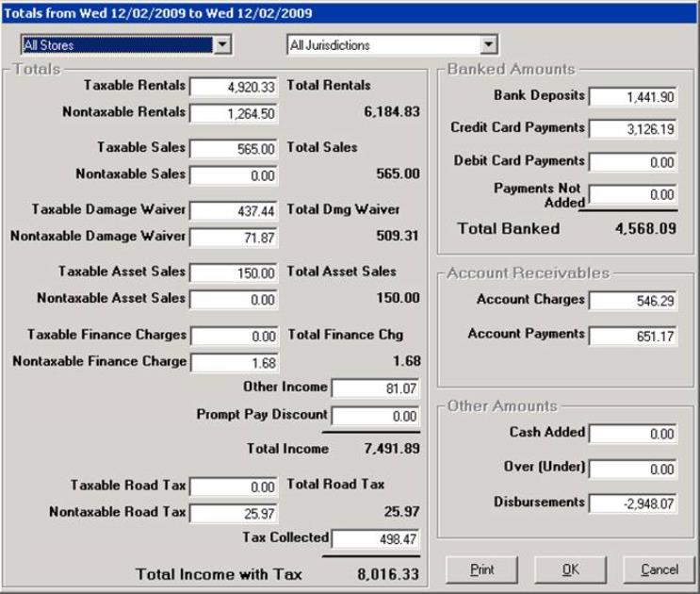Focus the Credit Card Payments field
The width and height of the screenshot is (700, 594).
[633, 130]
